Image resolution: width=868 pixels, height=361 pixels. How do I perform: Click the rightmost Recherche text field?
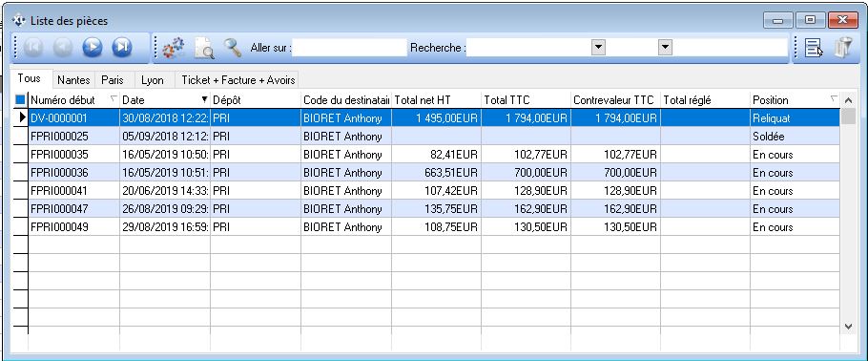point(730,48)
